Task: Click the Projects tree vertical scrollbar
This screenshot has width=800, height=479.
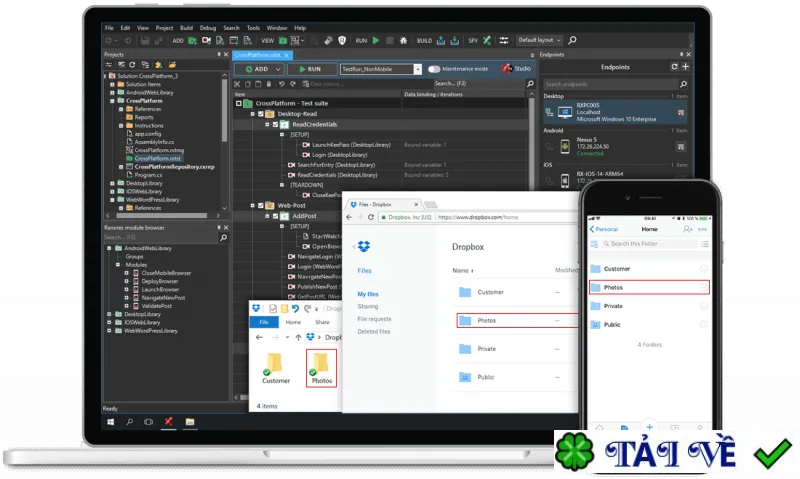Action: pyautogui.click(x=224, y=113)
